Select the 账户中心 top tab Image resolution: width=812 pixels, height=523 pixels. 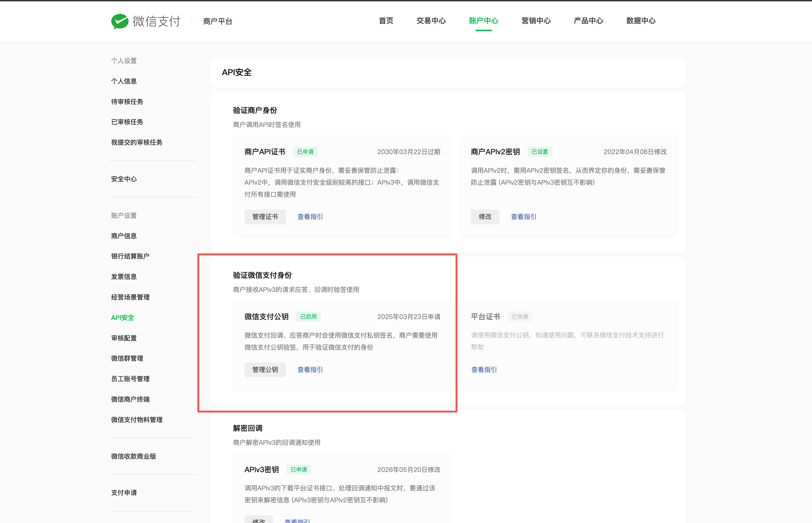[483, 21]
